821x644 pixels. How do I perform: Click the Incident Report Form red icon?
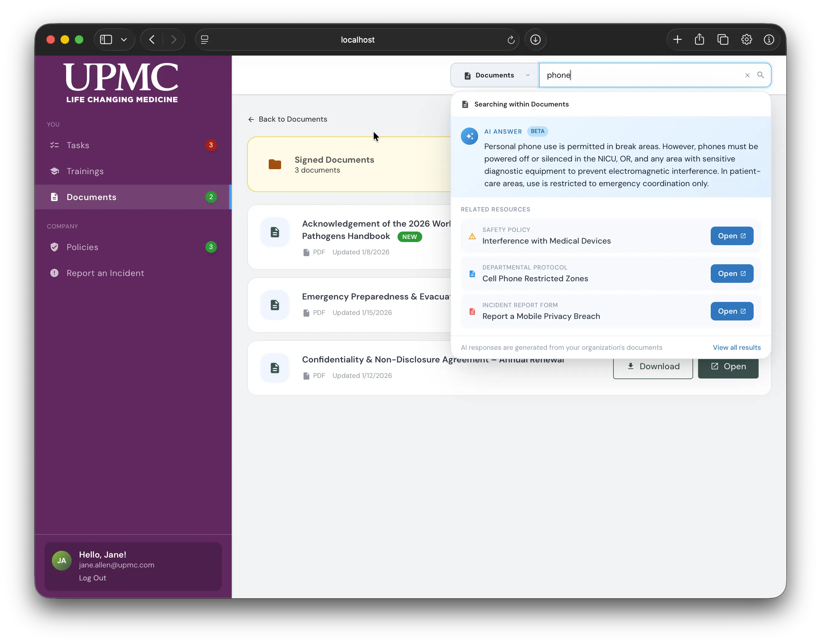click(x=472, y=312)
